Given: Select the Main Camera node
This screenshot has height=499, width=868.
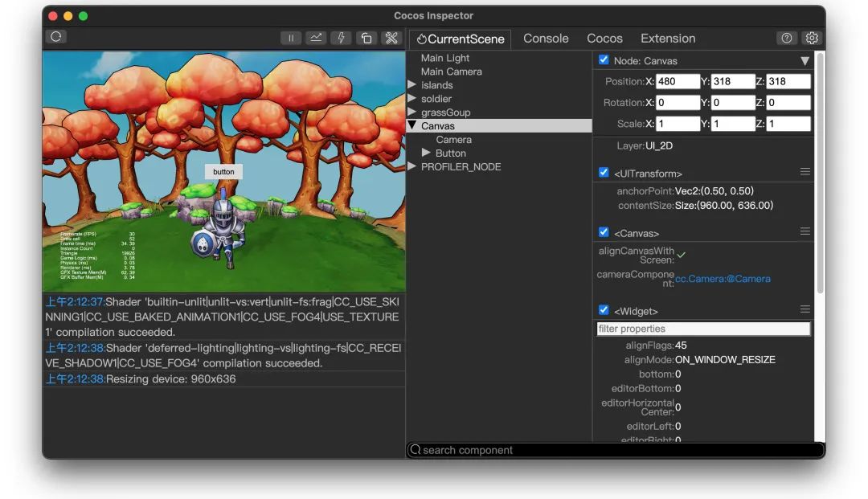Looking at the screenshot, I should 451,72.
